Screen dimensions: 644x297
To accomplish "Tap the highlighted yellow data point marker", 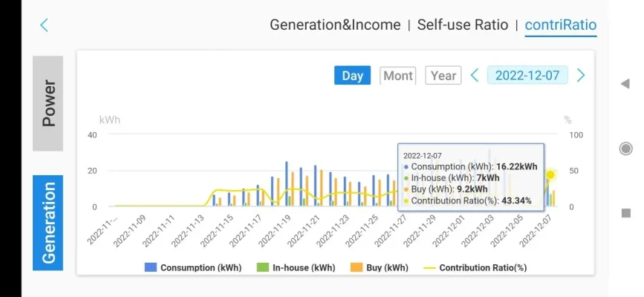I will (x=550, y=175).
